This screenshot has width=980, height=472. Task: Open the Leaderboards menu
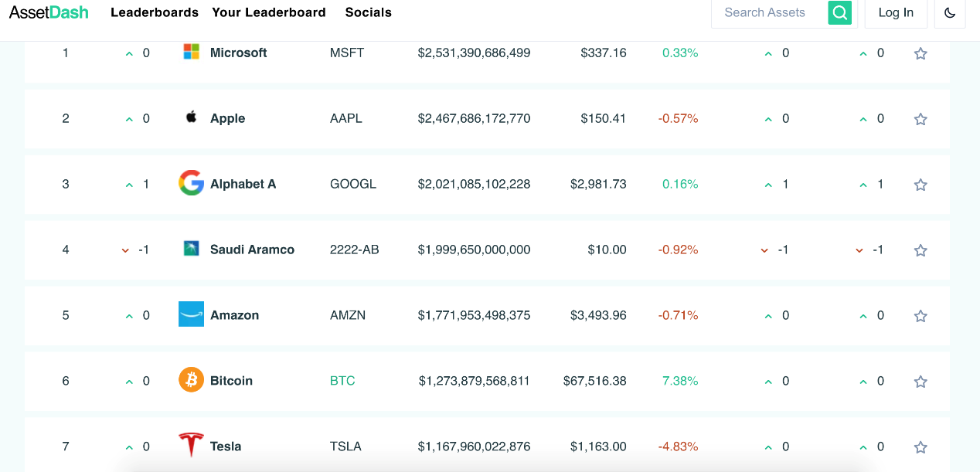tap(155, 12)
